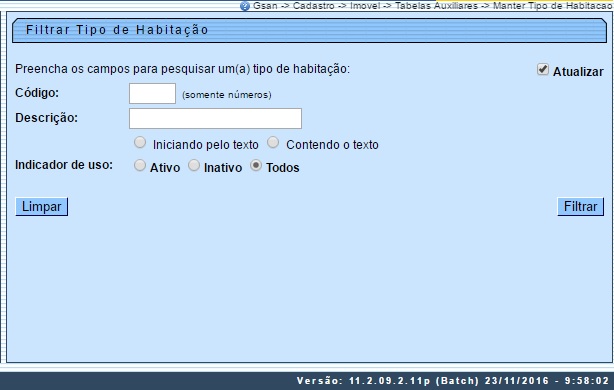Viewport: 614px width, 390px height.
Task: Click the Filtrar Tipo de Habitação header
Action: pos(117,30)
